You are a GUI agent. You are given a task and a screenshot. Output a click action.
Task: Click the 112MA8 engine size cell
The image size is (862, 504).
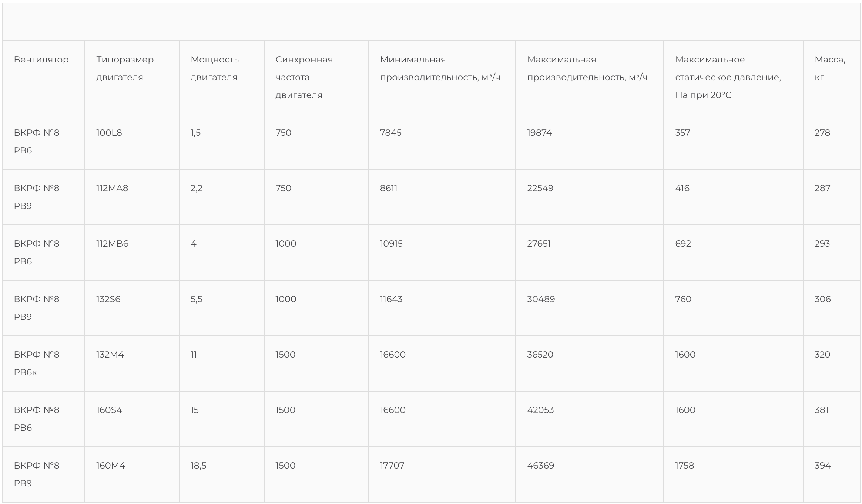coord(112,188)
